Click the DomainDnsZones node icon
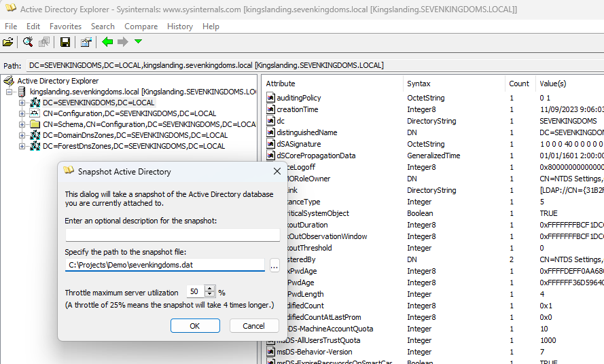Image resolution: width=604 pixels, height=364 pixels. coord(35,135)
